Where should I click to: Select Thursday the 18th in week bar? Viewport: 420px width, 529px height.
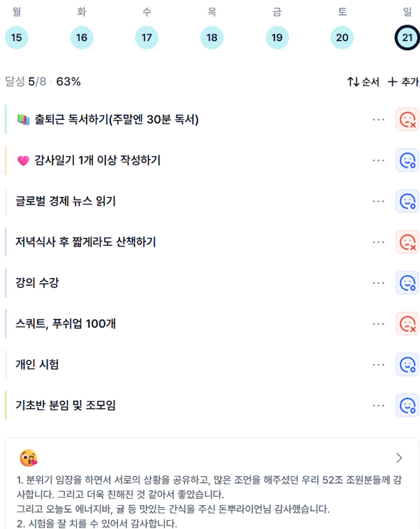(212, 38)
